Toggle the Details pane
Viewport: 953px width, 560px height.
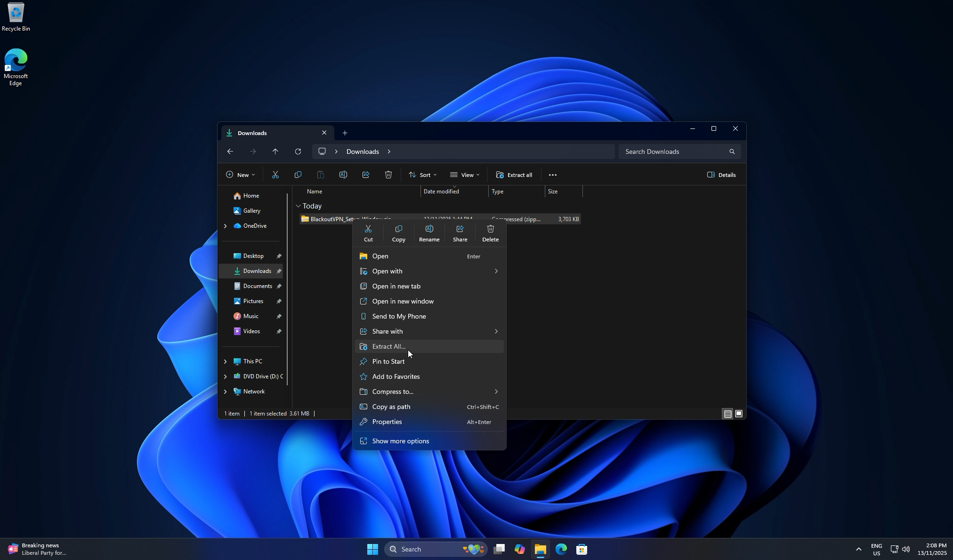click(x=721, y=175)
